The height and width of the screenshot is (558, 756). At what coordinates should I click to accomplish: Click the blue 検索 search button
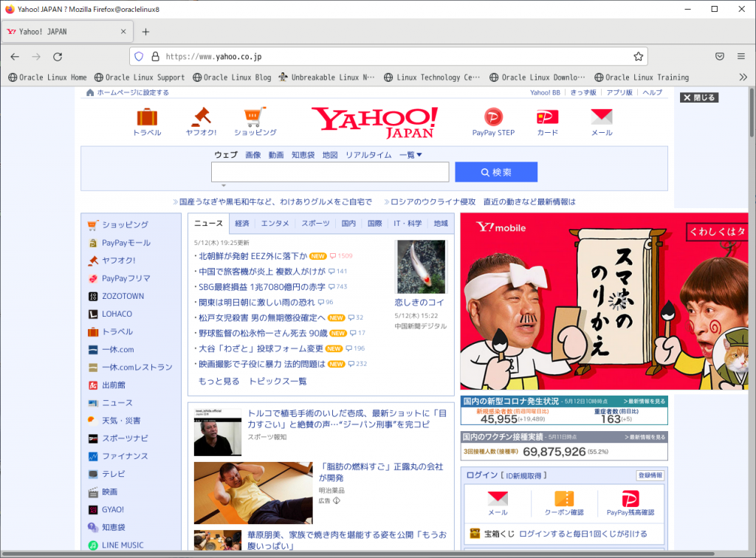click(x=496, y=172)
